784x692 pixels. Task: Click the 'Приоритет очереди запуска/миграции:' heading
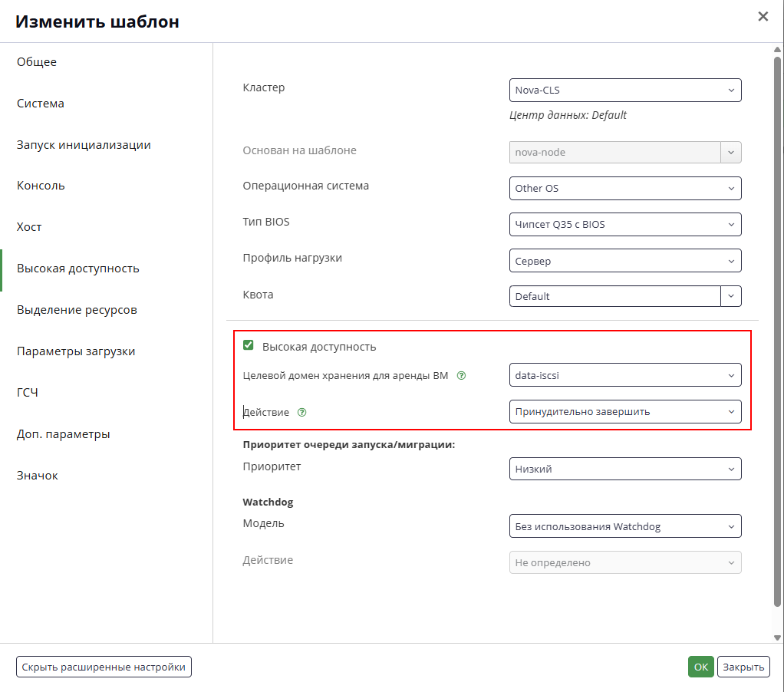[x=349, y=444]
